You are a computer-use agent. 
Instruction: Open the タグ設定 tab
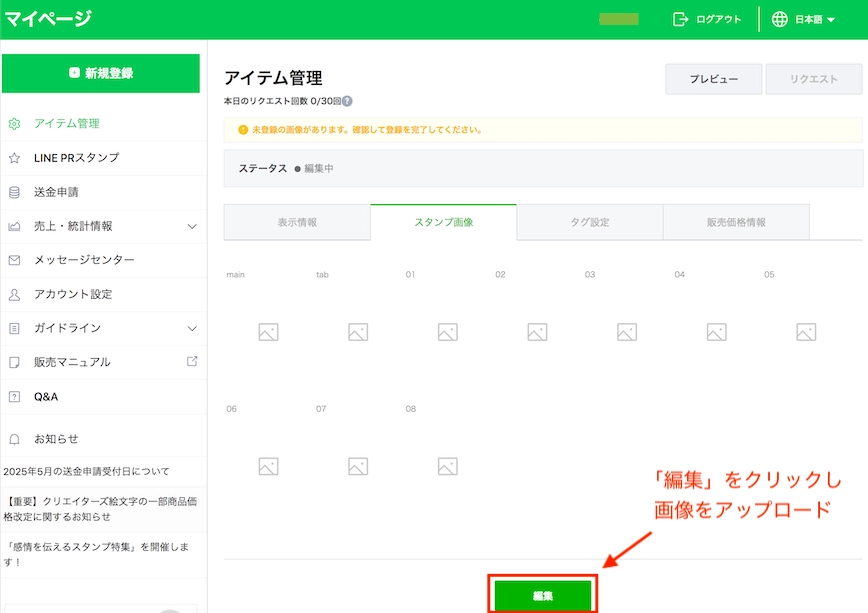click(589, 222)
